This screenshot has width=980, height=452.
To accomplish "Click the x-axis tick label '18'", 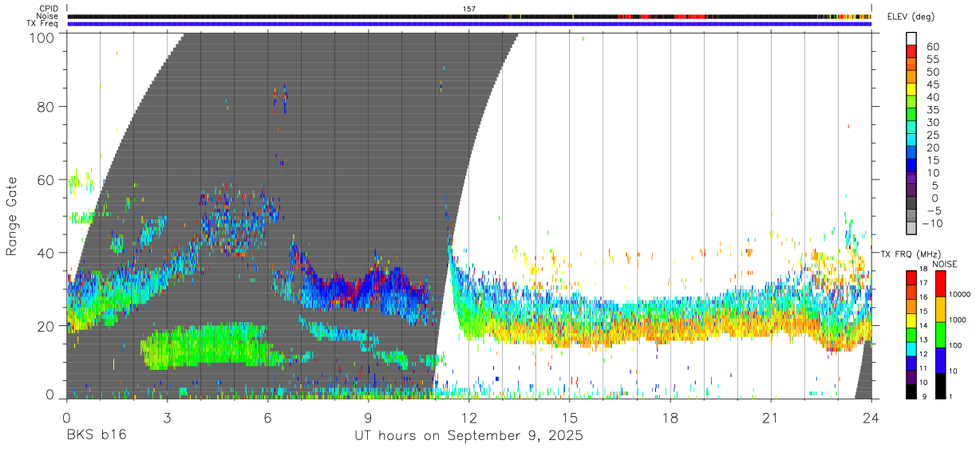I will pyautogui.click(x=670, y=419).
